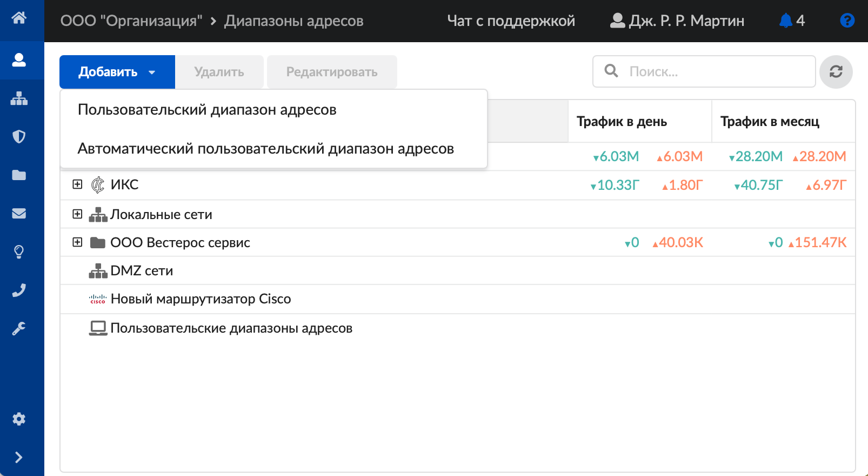The width and height of the screenshot is (868, 476).
Task: Click the envelope mail sidebar icon
Action: 19,214
